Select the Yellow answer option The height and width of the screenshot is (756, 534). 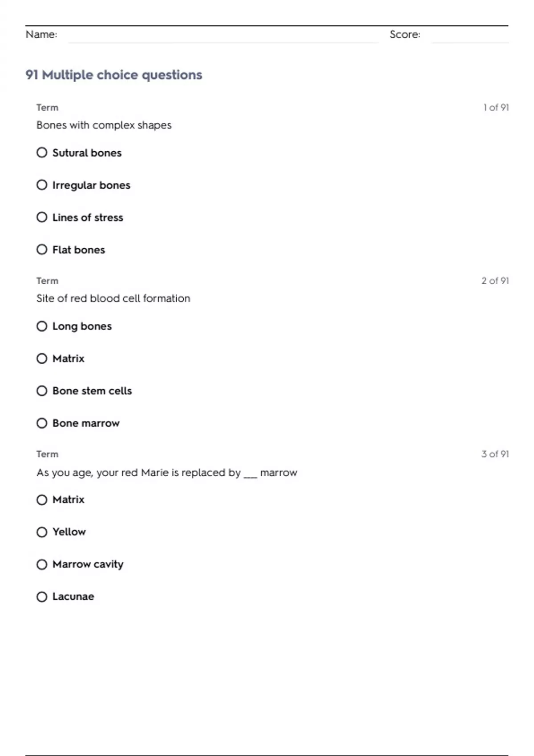coord(42,532)
